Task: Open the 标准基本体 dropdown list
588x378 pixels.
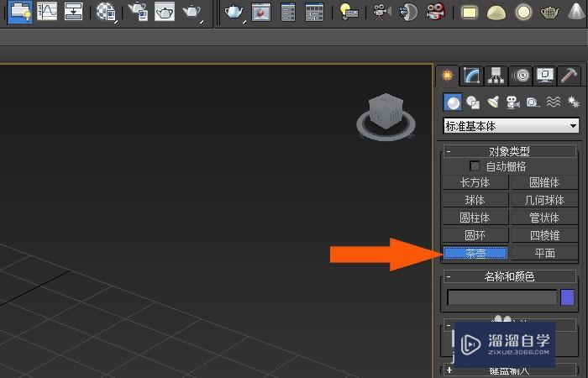Action: [x=511, y=126]
